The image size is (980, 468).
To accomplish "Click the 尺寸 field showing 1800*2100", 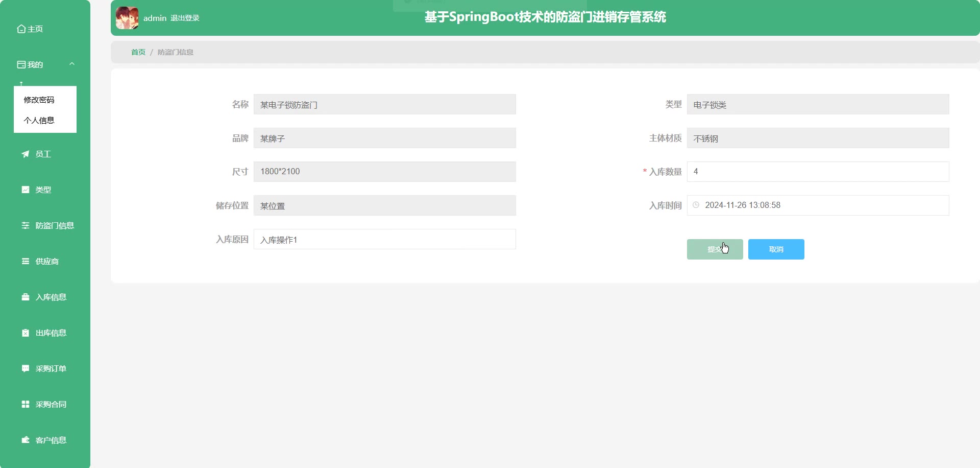I will coord(385,172).
